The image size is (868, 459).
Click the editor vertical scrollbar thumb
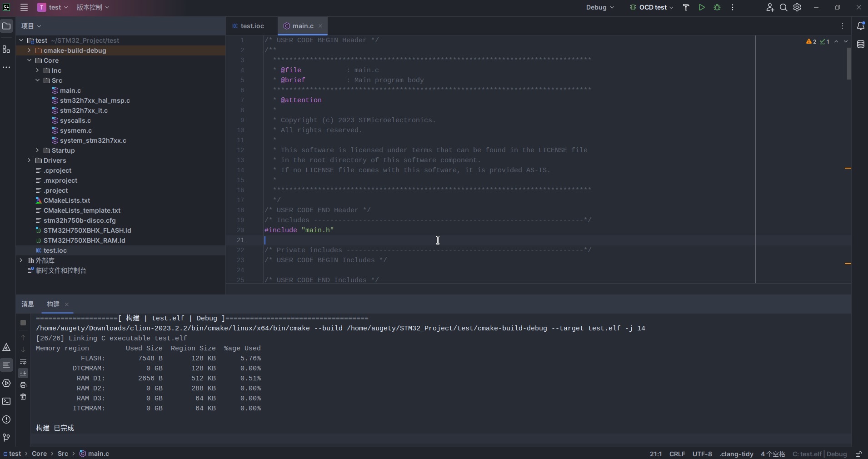[x=848, y=64]
